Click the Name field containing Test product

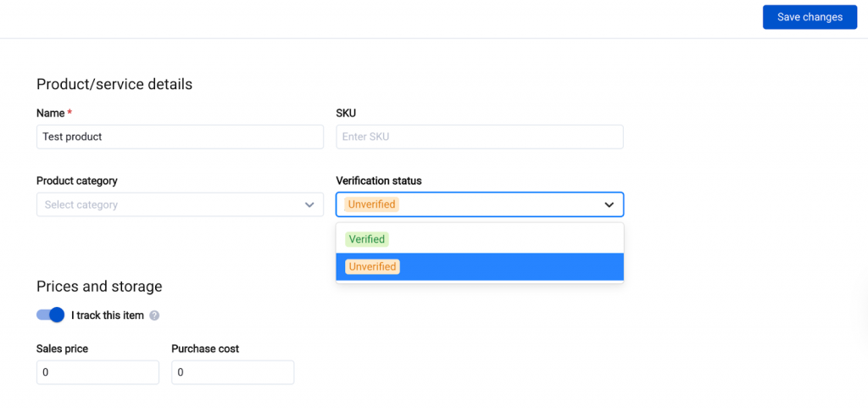click(x=180, y=137)
